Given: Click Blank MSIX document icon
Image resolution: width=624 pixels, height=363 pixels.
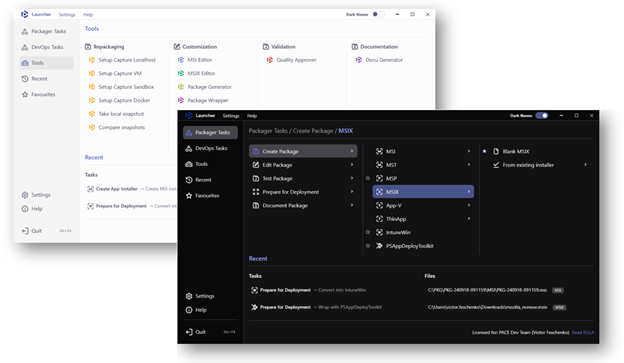Looking at the screenshot, I should click(x=496, y=151).
